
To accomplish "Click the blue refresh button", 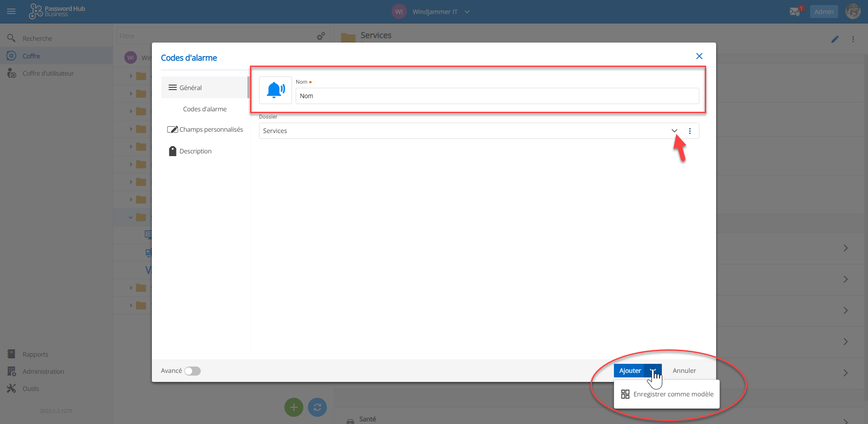I will coord(317,407).
